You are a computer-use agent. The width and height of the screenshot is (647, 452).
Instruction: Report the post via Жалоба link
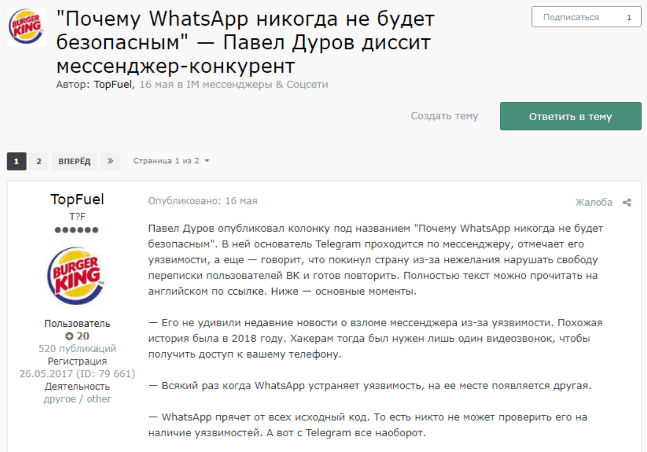(x=594, y=202)
